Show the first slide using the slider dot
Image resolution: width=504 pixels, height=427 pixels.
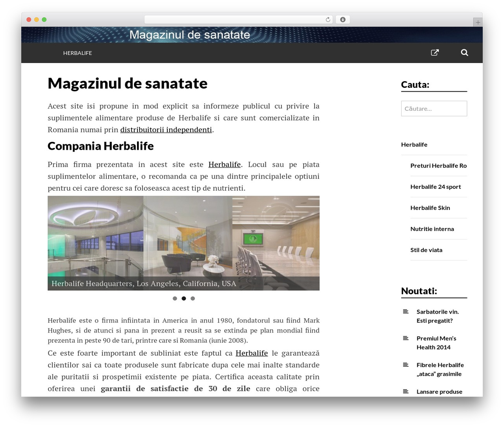(175, 299)
